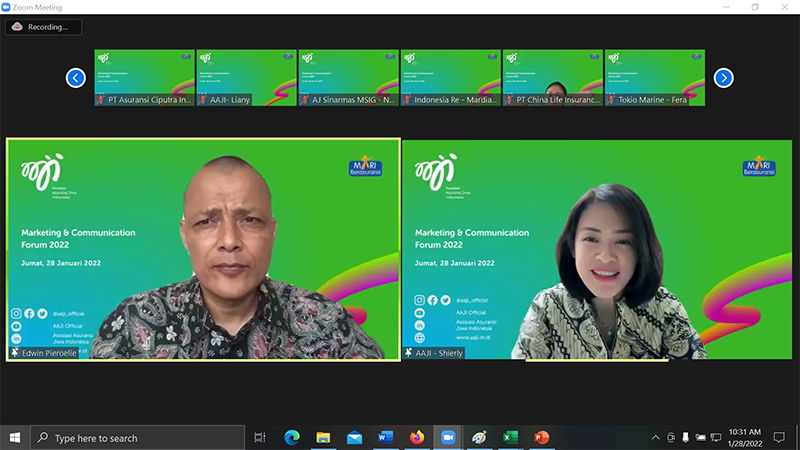800x450 pixels.
Task: Open File Explorer from taskbar
Action: 323,438
